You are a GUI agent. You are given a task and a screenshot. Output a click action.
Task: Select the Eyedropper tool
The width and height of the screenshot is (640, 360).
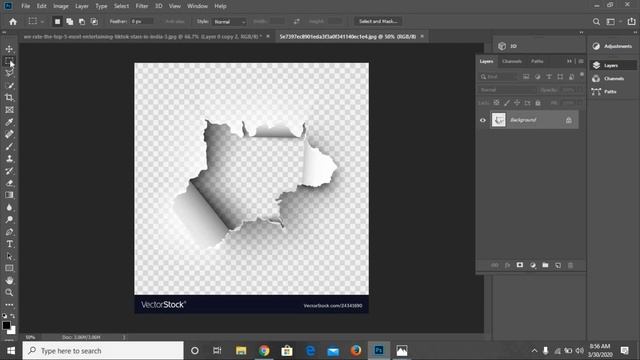[x=9, y=122]
